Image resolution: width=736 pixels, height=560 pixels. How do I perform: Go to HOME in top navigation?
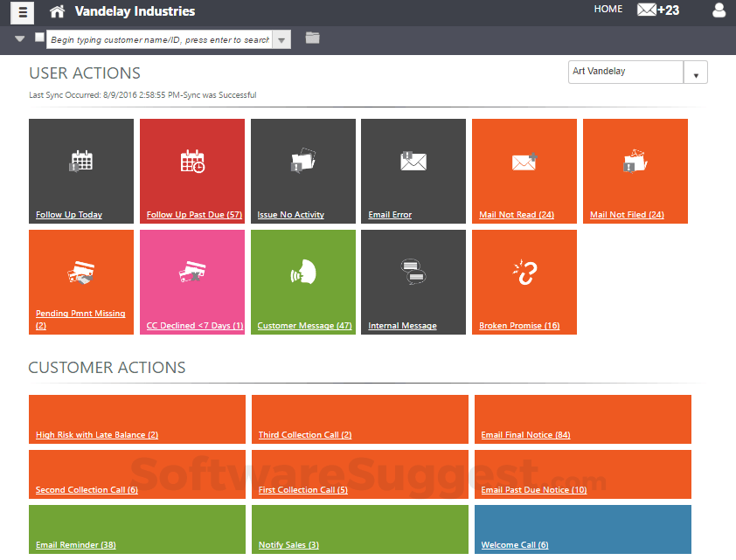point(608,10)
